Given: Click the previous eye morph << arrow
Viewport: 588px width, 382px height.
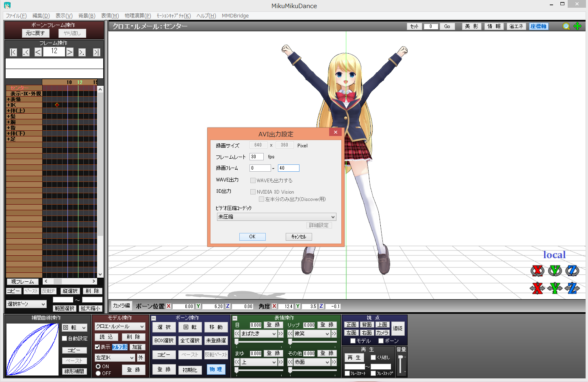Looking at the screenshot, I should click(237, 334).
